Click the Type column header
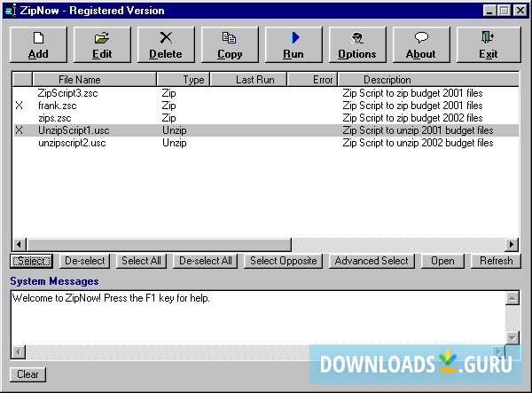 tap(184, 80)
